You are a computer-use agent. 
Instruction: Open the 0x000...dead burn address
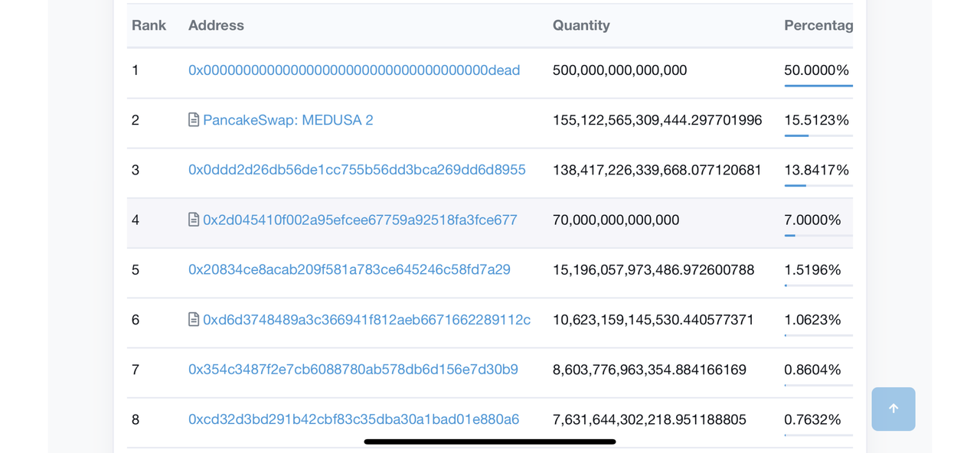coord(354,70)
